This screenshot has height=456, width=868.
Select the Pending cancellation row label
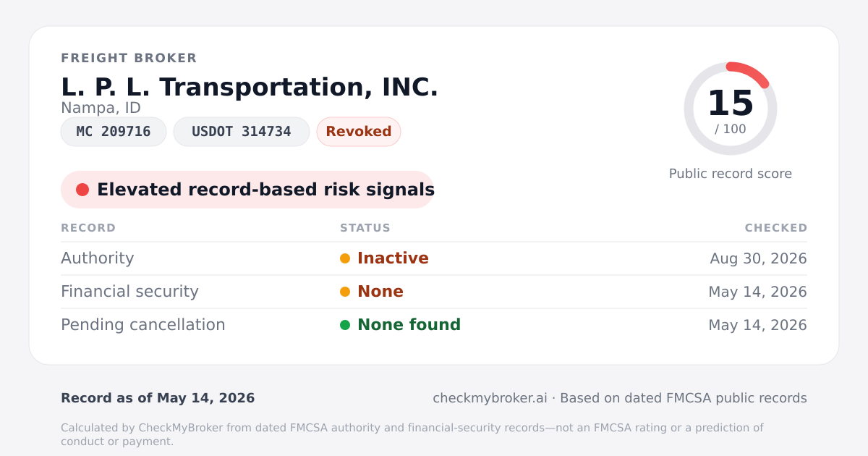pyautogui.click(x=143, y=325)
